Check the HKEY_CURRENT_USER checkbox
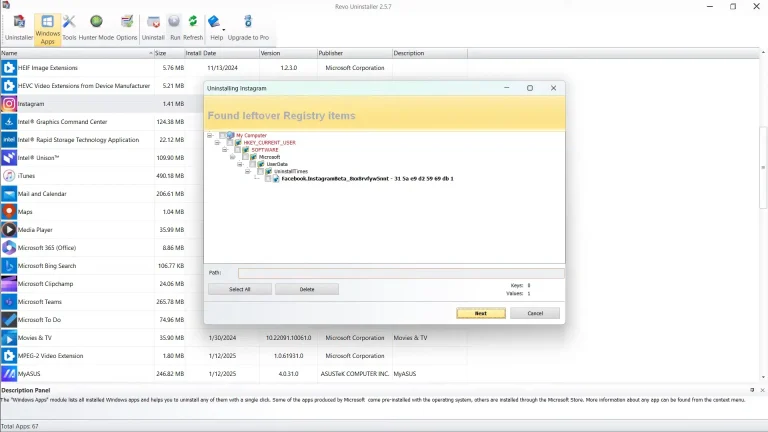Image resolution: width=768 pixels, height=432 pixels. [230, 143]
